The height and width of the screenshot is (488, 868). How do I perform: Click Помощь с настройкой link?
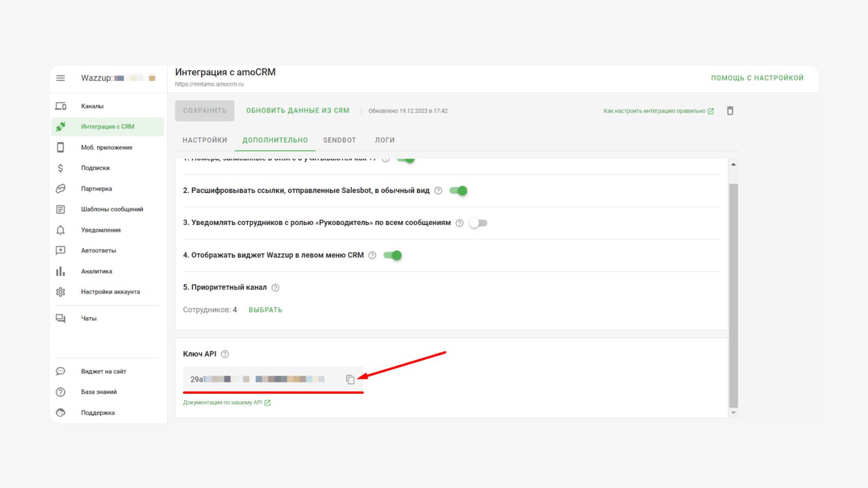pyautogui.click(x=757, y=78)
